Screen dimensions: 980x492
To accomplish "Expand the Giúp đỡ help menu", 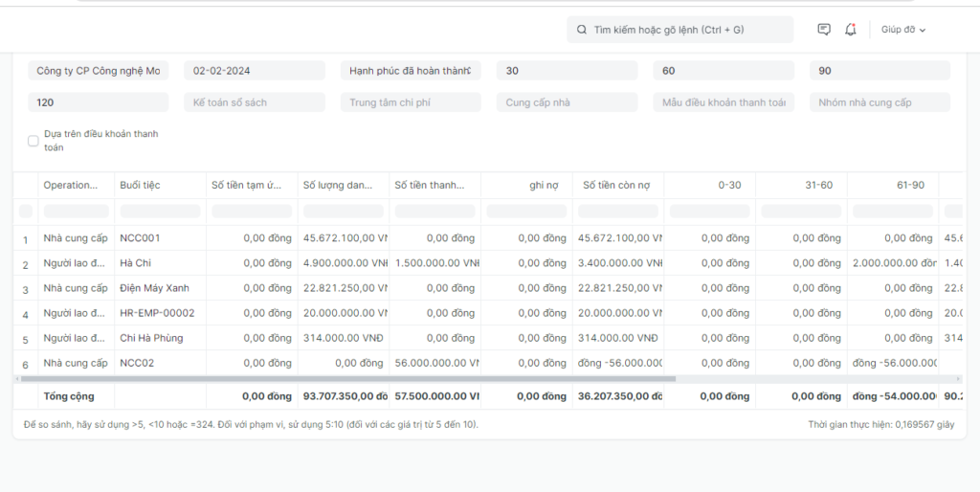I will (903, 30).
